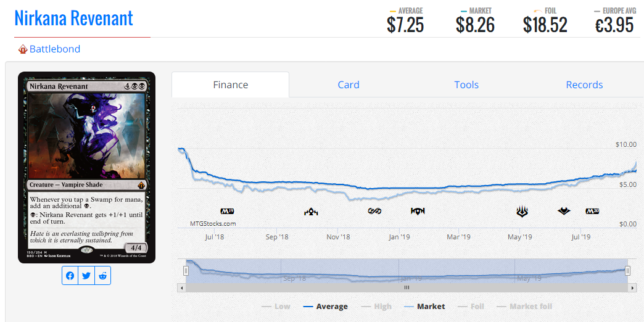This screenshot has width=644, height=322.
Task: Toggle the High series in legend
Action: tap(376, 307)
